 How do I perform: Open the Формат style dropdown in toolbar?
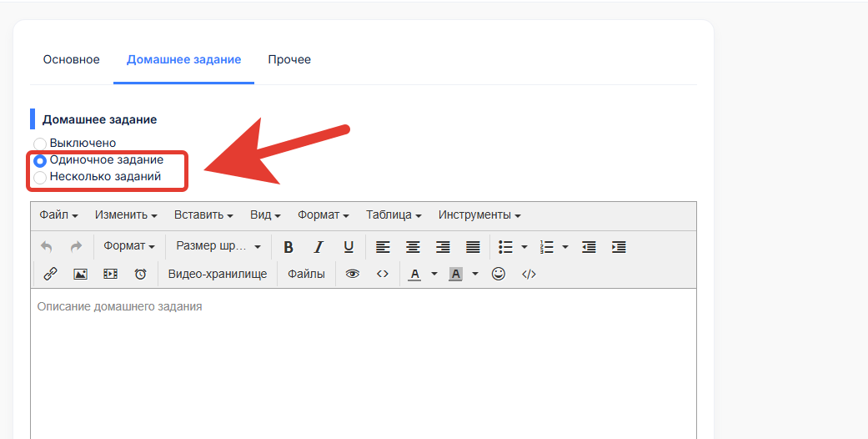click(x=129, y=246)
